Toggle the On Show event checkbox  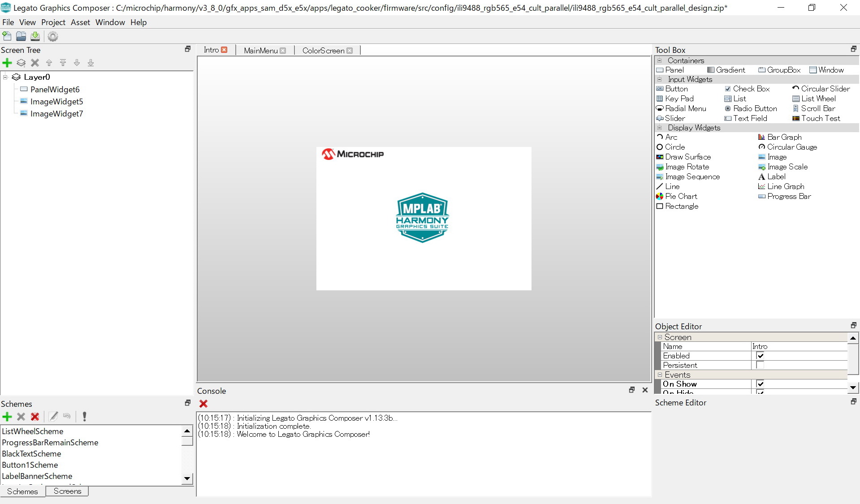[760, 384]
